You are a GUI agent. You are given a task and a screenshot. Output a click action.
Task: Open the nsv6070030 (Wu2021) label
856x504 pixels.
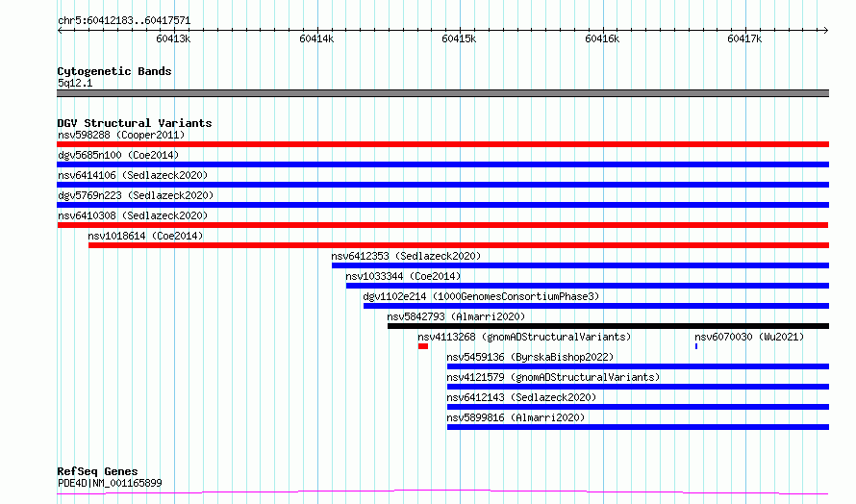(x=749, y=337)
